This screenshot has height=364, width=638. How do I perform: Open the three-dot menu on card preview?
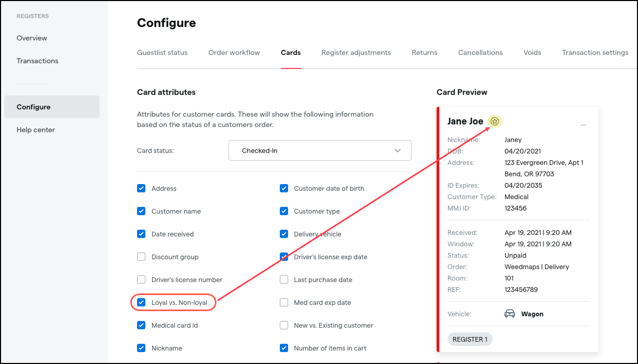583,124
